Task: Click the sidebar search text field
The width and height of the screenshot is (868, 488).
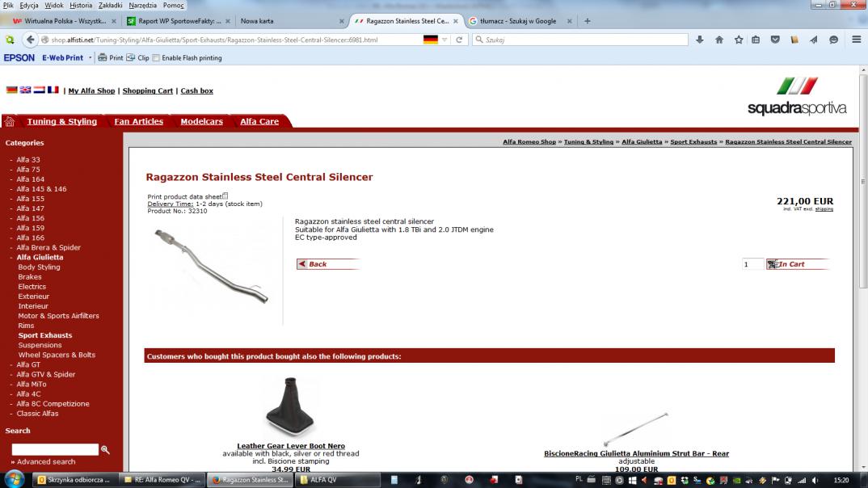Action: tap(55, 450)
